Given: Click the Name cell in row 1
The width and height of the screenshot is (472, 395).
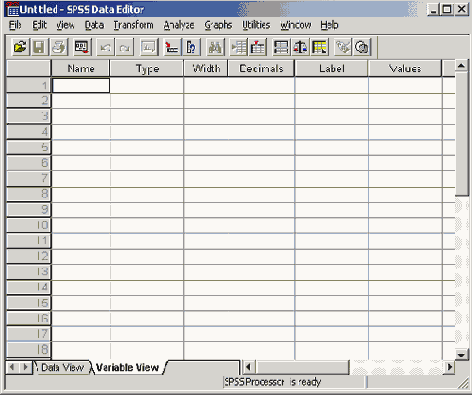Looking at the screenshot, I should [x=81, y=86].
